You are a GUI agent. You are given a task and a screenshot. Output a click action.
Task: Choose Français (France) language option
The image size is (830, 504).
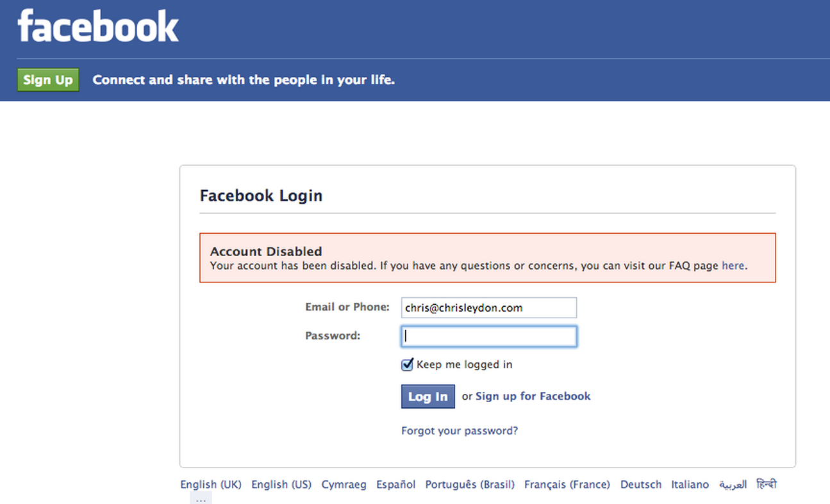pyautogui.click(x=567, y=485)
